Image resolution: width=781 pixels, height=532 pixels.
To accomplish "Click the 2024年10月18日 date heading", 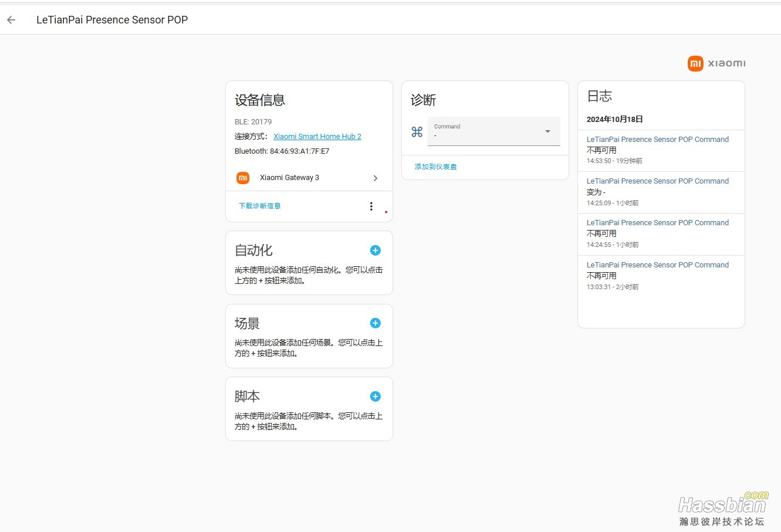I will coord(615,119).
